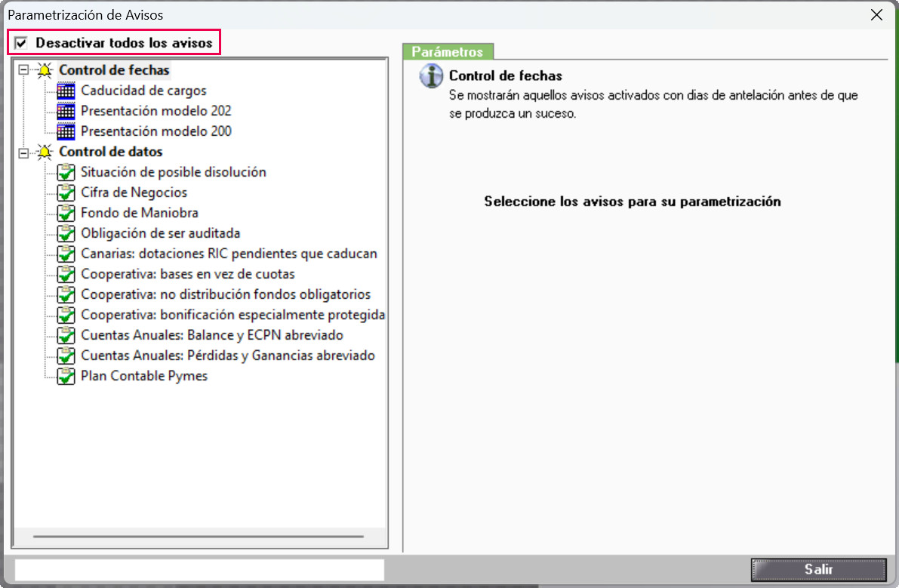Screen dimensions: 899x588
Task: Select Plan Contable Pymes entry
Action: click(144, 376)
